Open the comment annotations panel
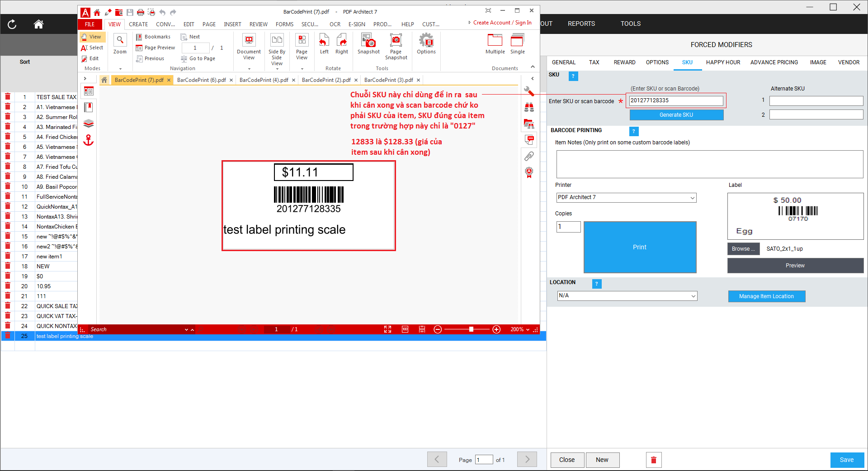The width and height of the screenshot is (868, 471). pos(529,140)
